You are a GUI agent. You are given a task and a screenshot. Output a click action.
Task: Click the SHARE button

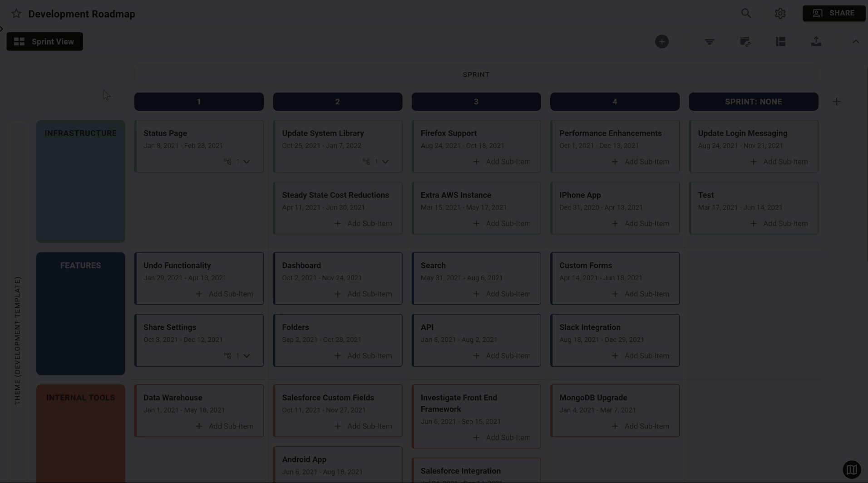(x=833, y=13)
